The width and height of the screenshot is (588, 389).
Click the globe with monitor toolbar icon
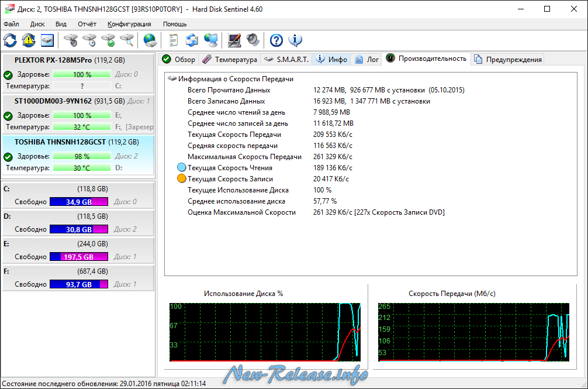[211, 40]
